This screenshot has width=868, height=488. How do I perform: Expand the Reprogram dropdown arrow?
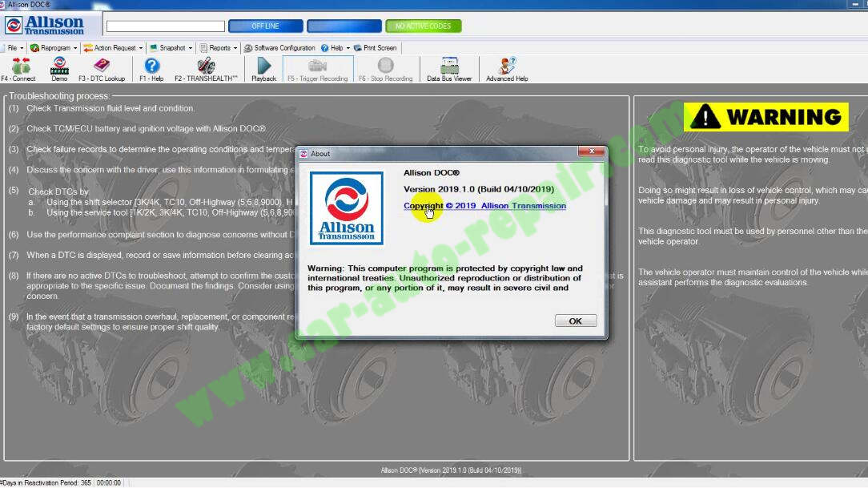coord(75,49)
